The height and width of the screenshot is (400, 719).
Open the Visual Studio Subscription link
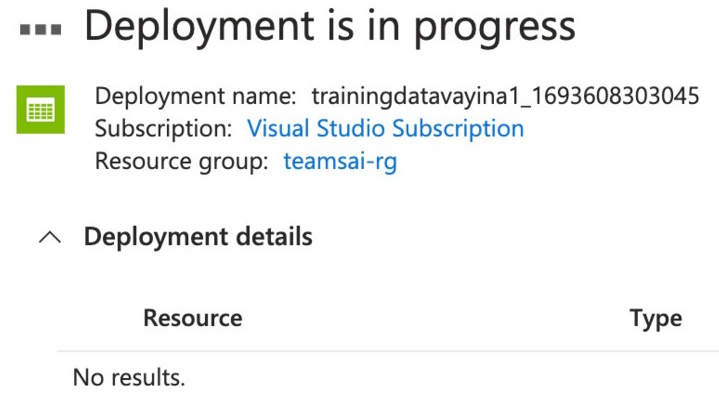coord(385,129)
